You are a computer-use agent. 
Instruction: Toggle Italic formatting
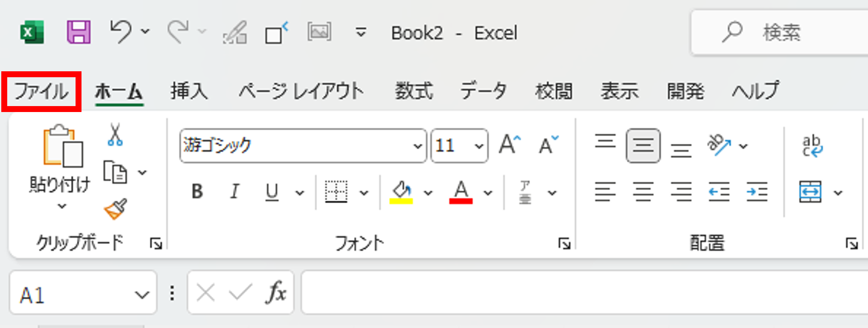click(234, 192)
